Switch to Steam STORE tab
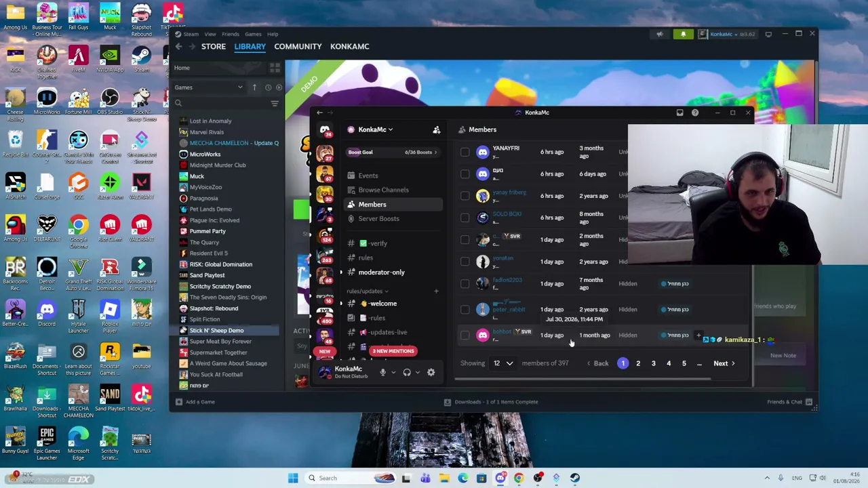The width and height of the screenshot is (868, 488). 213,47
